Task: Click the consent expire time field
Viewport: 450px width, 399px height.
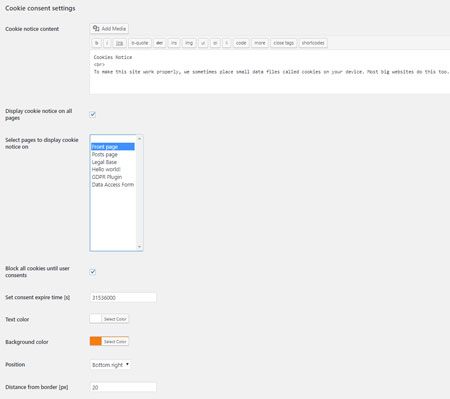Action: point(123,297)
